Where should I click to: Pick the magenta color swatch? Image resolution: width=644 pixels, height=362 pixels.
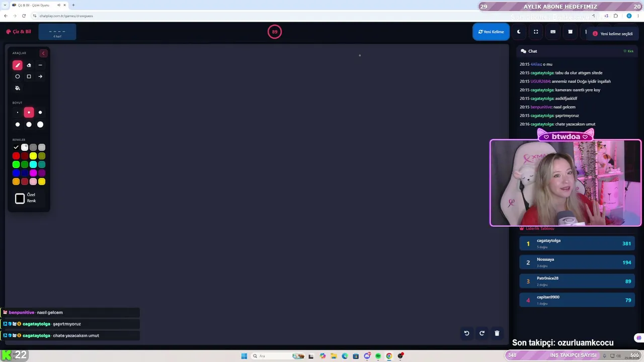click(33, 173)
